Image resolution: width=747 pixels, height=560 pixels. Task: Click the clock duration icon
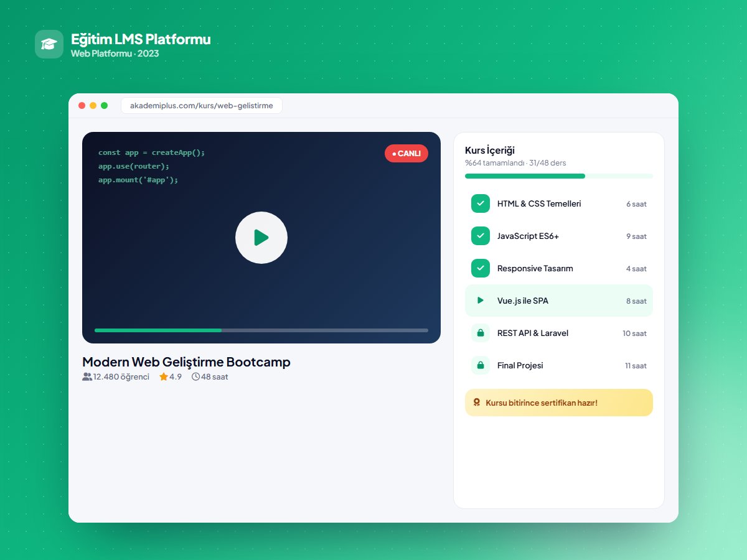pos(196,376)
